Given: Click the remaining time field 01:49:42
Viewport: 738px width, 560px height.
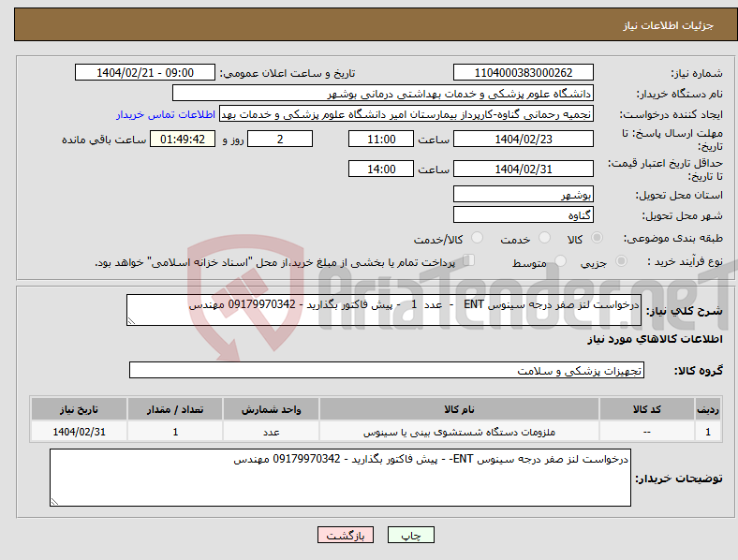Looking at the screenshot, I should (x=183, y=139).
